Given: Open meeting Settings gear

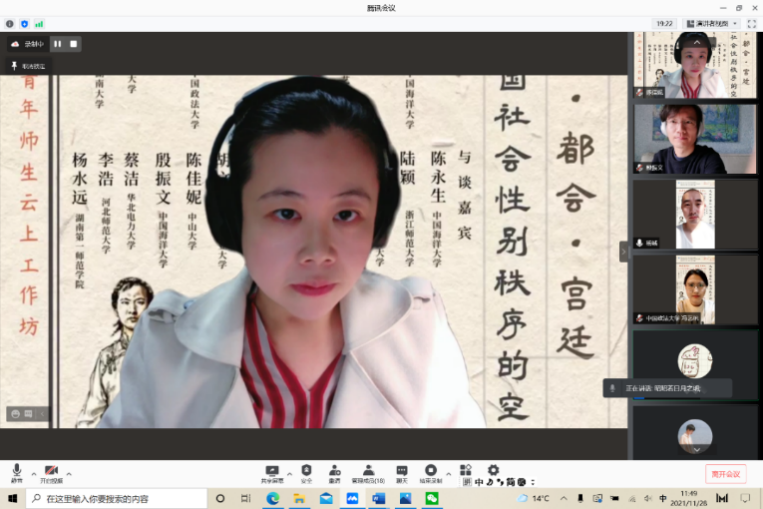Looking at the screenshot, I should coord(493,470).
